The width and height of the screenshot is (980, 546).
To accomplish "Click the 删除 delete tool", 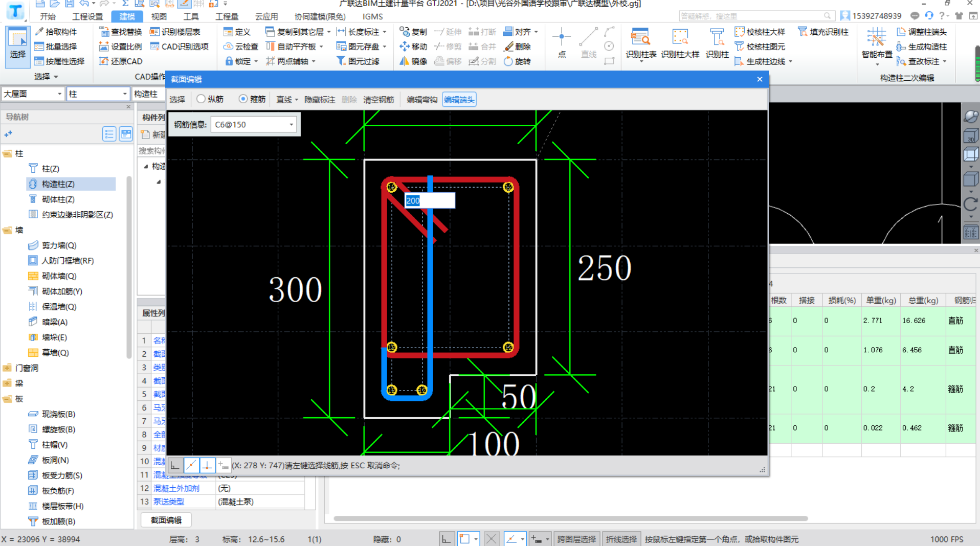I will click(518, 47).
